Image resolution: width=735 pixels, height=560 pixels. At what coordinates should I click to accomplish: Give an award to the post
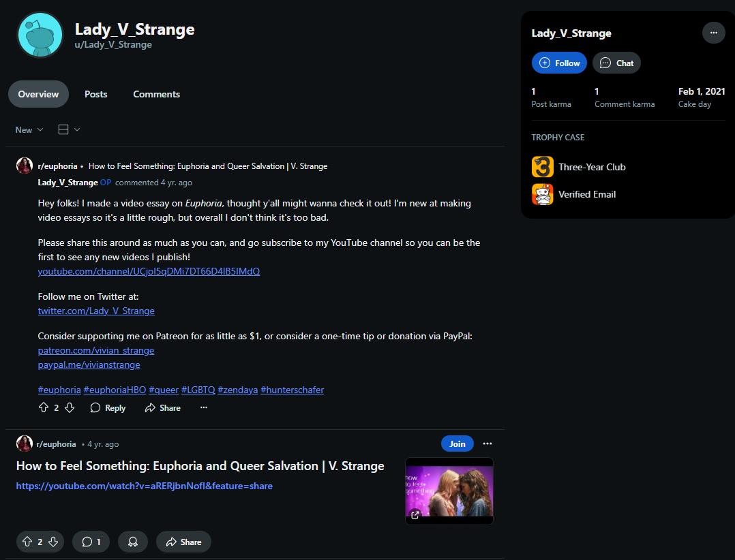click(x=133, y=542)
